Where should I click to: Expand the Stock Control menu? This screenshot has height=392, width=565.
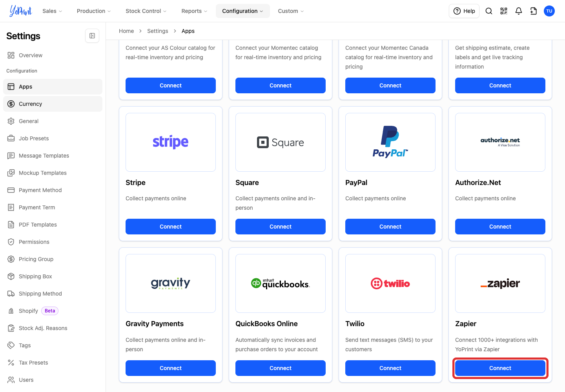tap(146, 11)
